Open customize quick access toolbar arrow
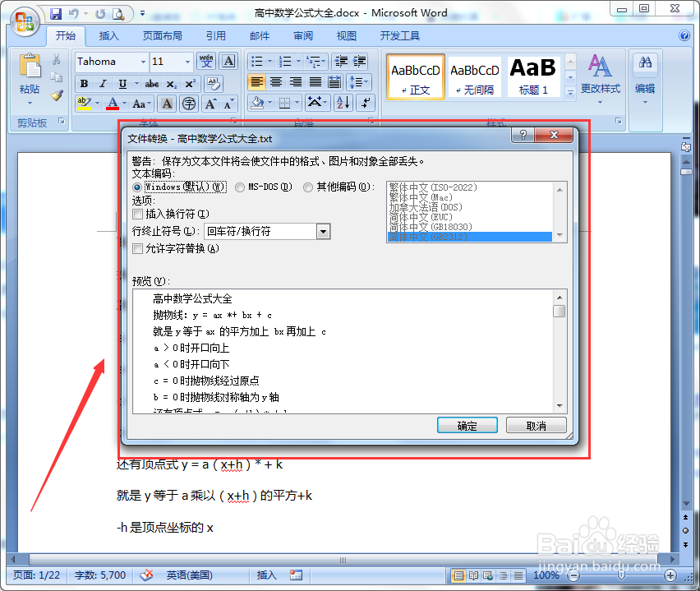The image size is (700, 591). pos(142,13)
